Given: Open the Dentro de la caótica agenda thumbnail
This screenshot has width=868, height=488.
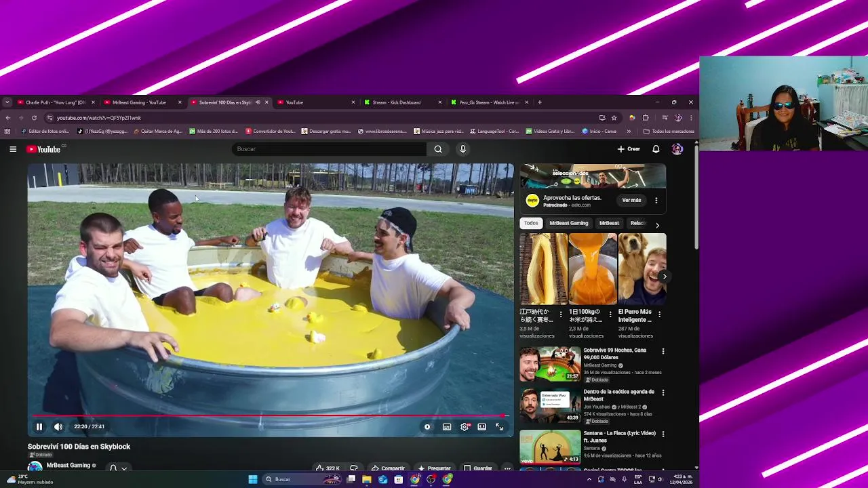Looking at the screenshot, I should point(550,406).
